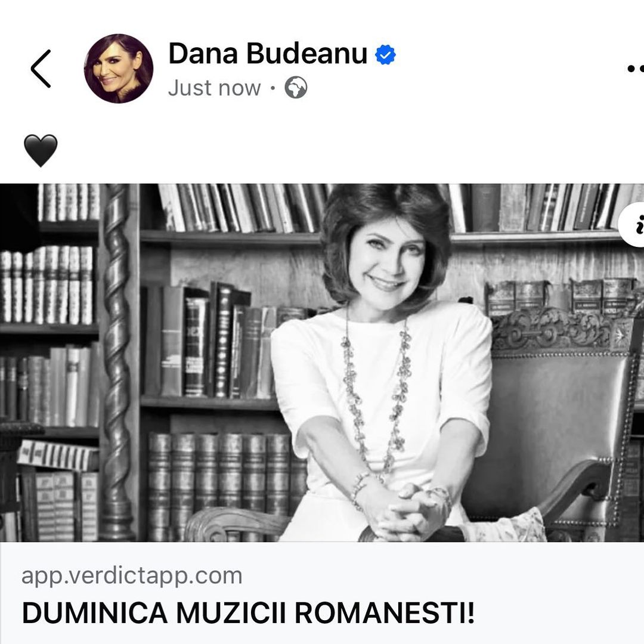Go back using the left chevron arrow
Viewport: 644px width, 644px height.
[x=41, y=69]
